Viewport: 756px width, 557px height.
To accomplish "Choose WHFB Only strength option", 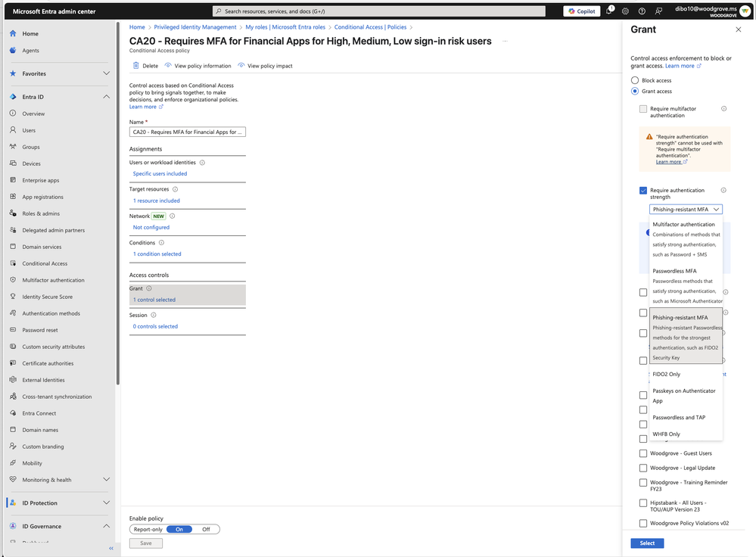I will click(686, 434).
